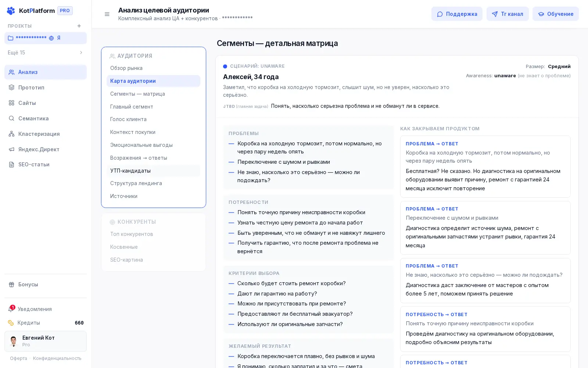Select Топ конкурентов item

(x=153, y=234)
